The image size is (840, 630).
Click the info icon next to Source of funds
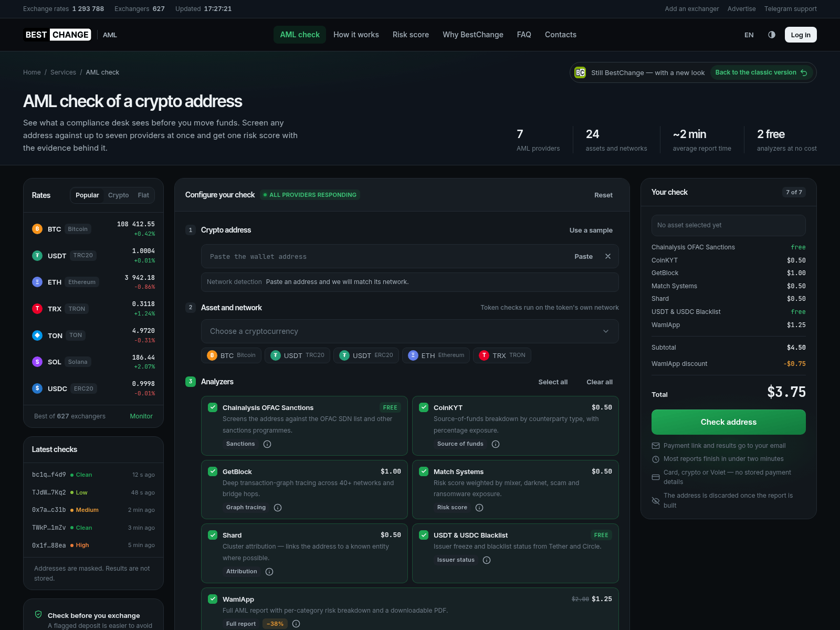coord(496,444)
